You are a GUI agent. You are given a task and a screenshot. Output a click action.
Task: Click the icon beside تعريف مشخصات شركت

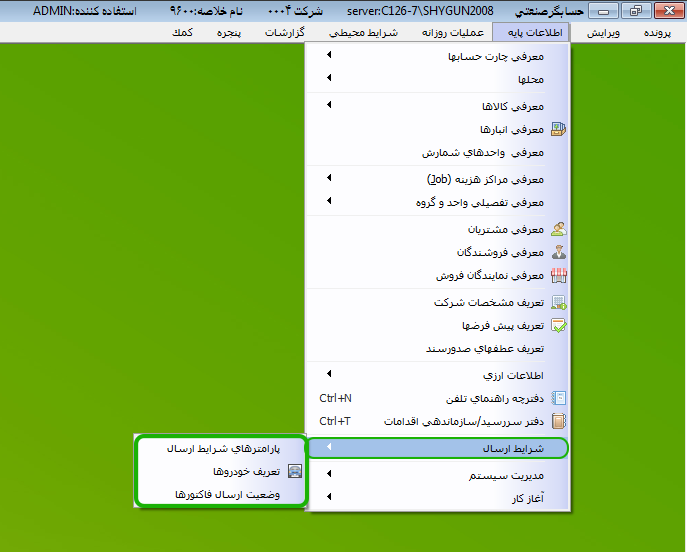[558, 302]
